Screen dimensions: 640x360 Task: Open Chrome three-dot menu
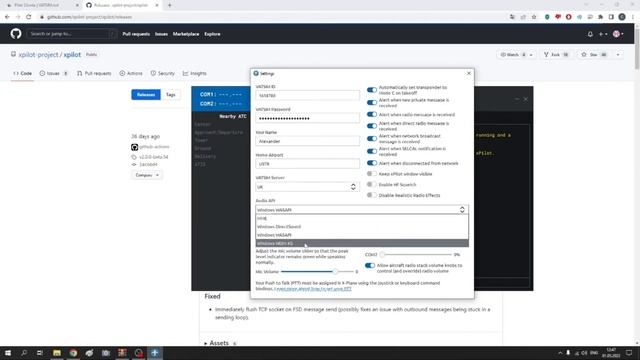tap(633, 17)
